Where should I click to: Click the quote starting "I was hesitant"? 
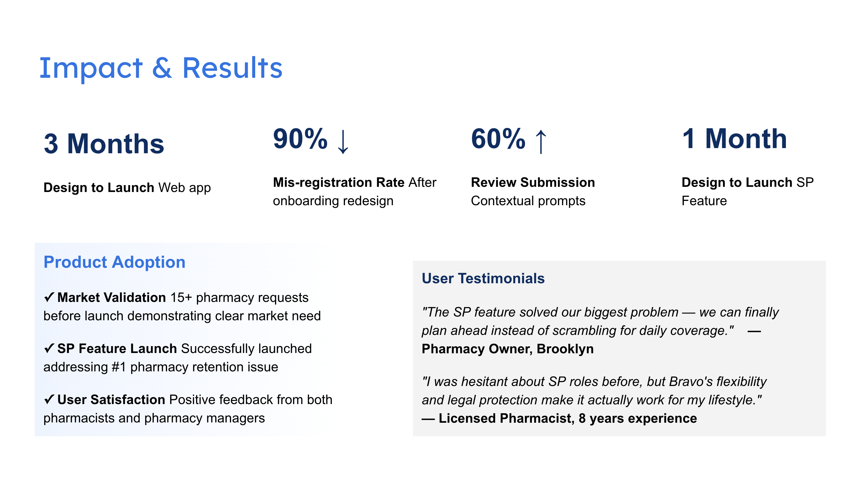point(594,391)
